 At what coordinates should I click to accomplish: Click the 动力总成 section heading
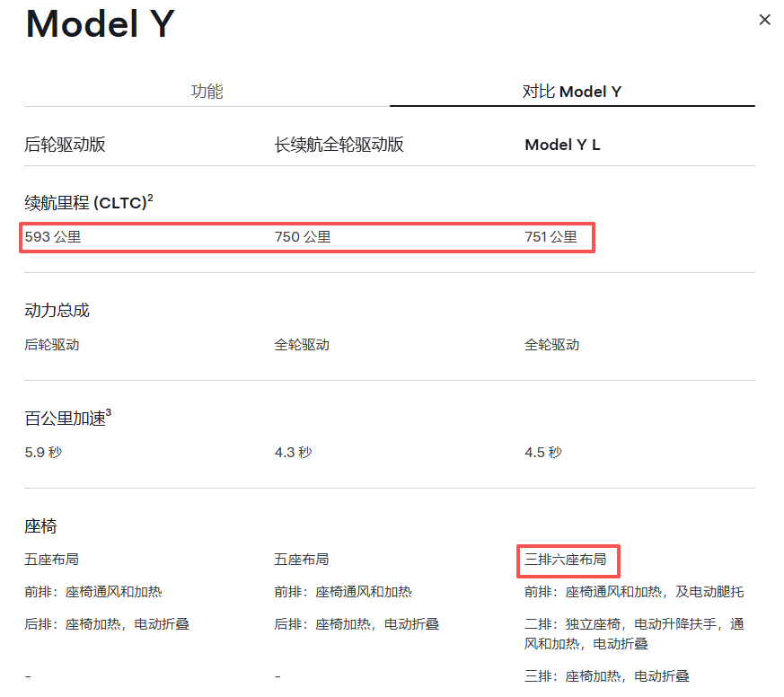57,311
